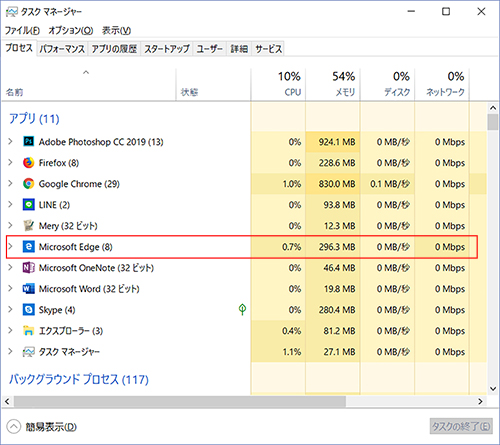Image resolution: width=500 pixels, height=445 pixels.
Task: Click the LINE app icon
Action: click(x=28, y=205)
